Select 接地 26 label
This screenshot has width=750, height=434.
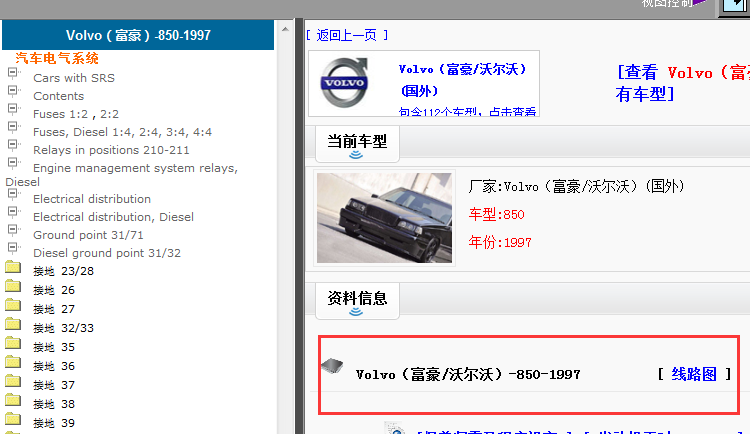coord(54,290)
